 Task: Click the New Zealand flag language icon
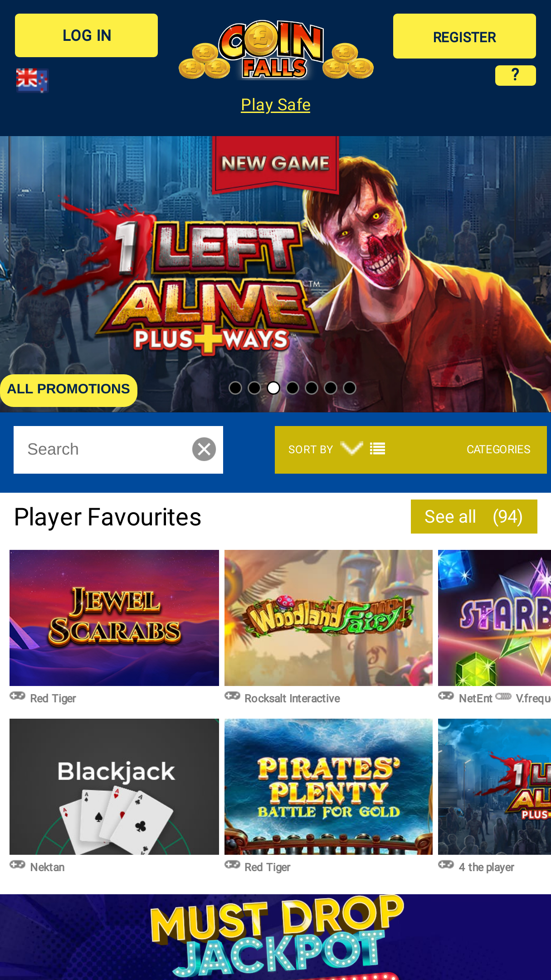(x=32, y=80)
